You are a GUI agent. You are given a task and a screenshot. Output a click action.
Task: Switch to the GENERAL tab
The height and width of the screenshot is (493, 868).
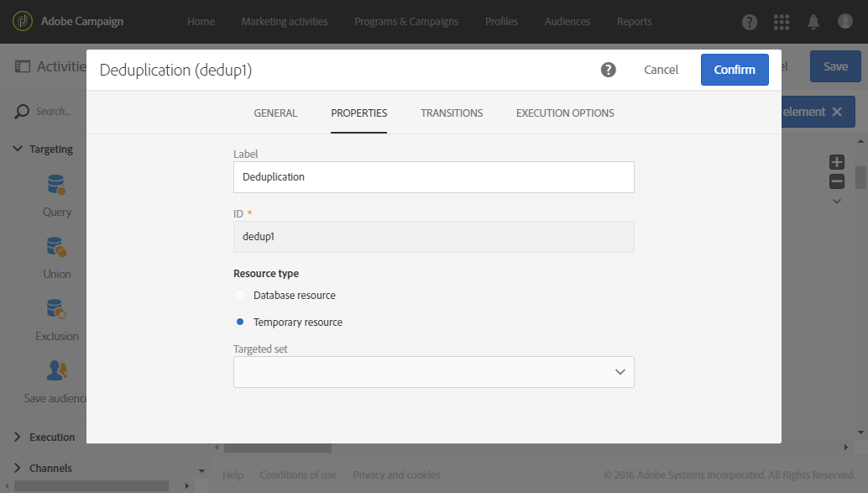click(275, 113)
